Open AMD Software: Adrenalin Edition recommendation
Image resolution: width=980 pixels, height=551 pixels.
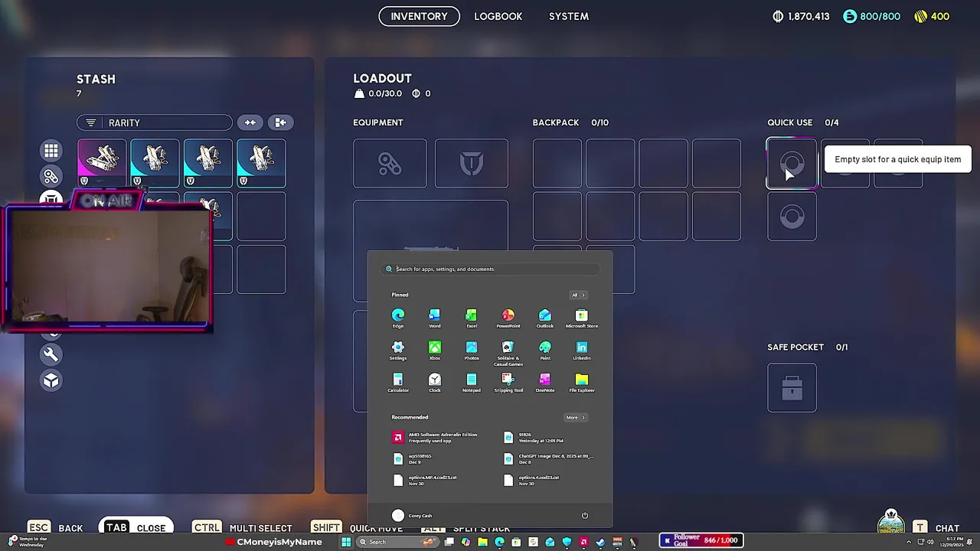point(436,437)
